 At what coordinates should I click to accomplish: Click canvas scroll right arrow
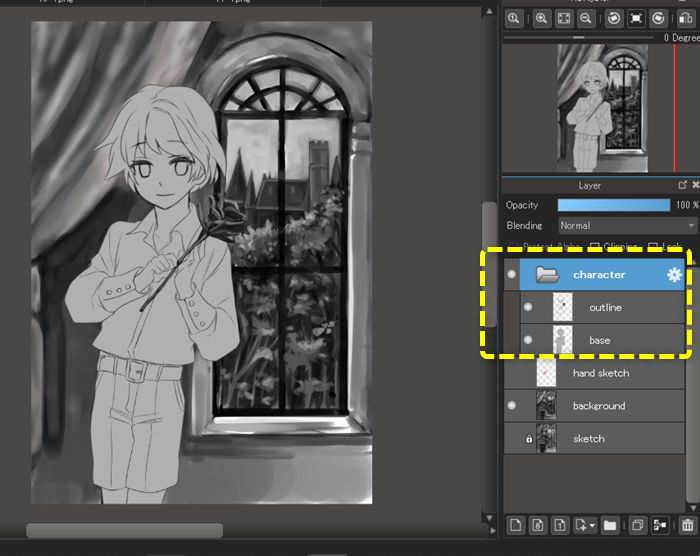tap(493, 531)
